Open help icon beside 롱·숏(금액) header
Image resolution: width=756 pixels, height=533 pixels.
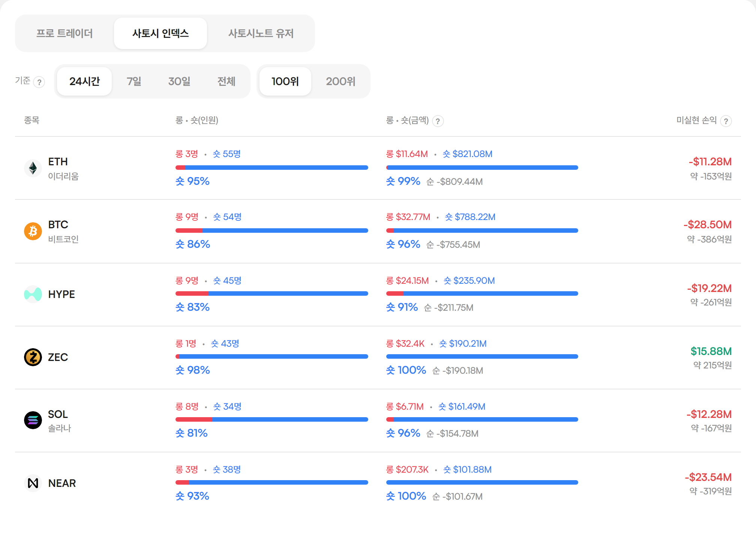click(438, 121)
